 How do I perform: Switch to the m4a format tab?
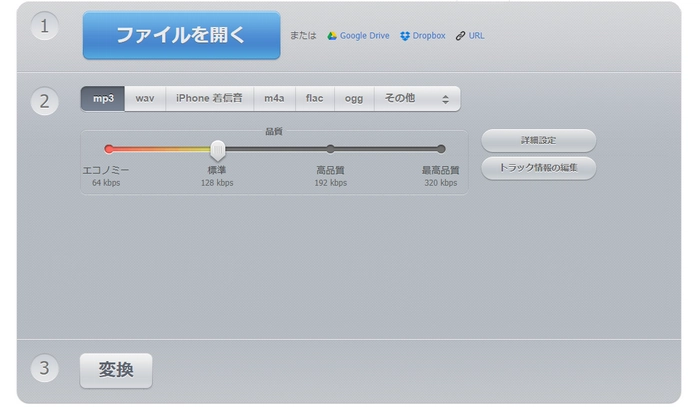(274, 99)
